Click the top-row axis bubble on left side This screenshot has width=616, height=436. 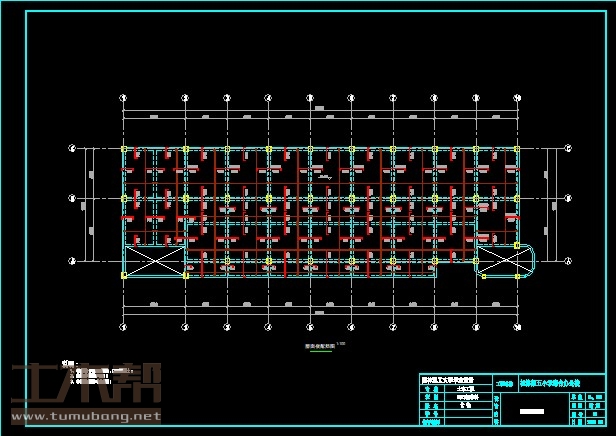tap(72, 149)
